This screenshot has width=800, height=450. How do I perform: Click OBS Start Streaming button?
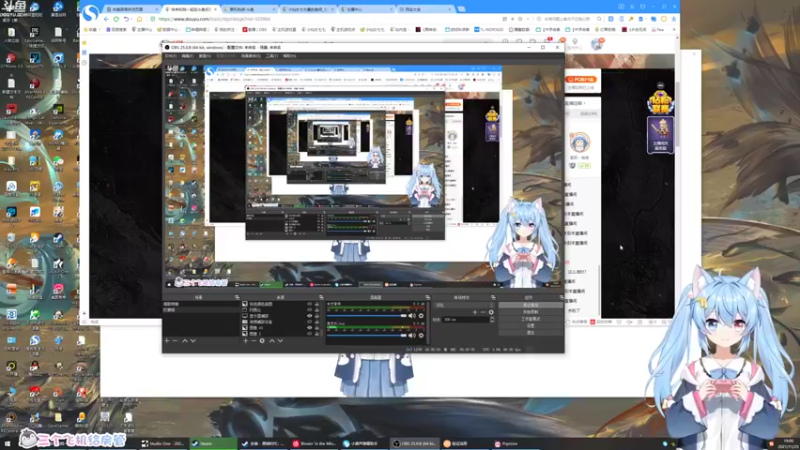[x=531, y=305]
